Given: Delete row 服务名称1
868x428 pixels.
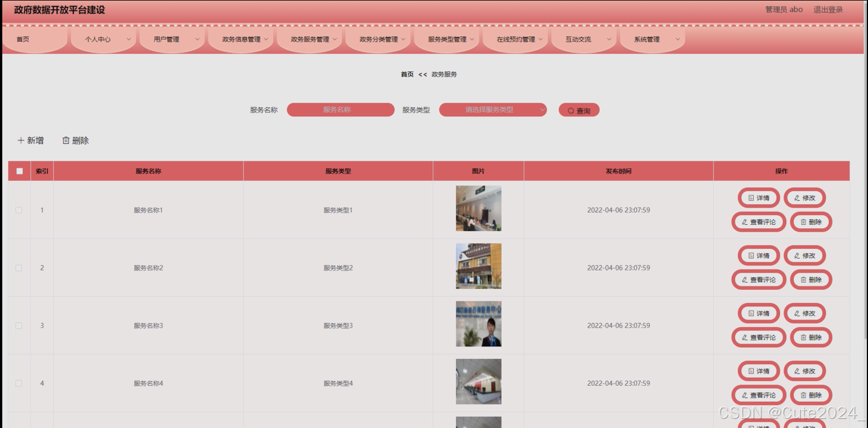Looking at the screenshot, I should coord(811,222).
